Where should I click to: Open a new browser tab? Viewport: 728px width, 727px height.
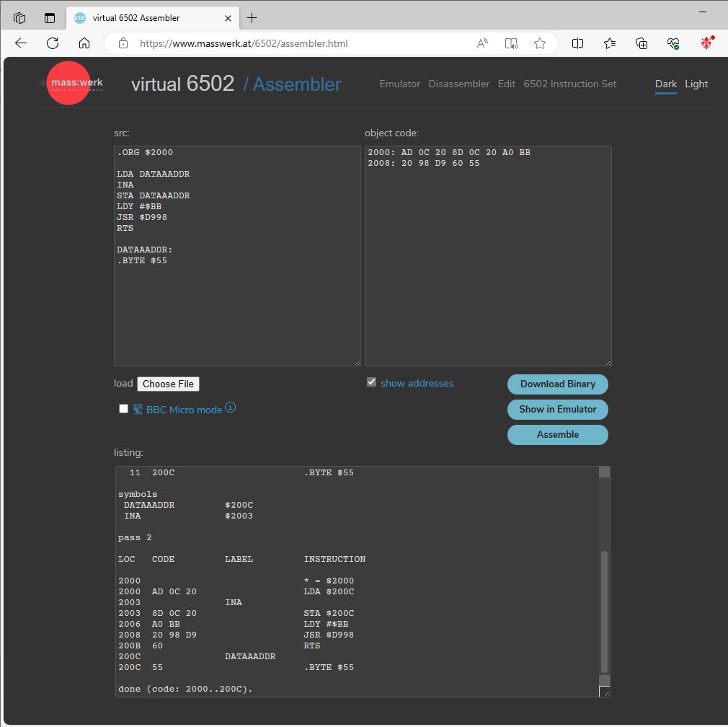coord(252,18)
